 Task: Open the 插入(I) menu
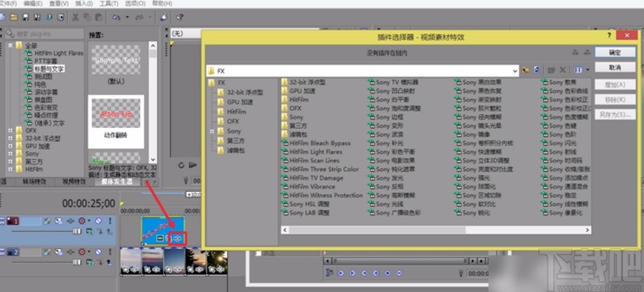[x=84, y=4]
